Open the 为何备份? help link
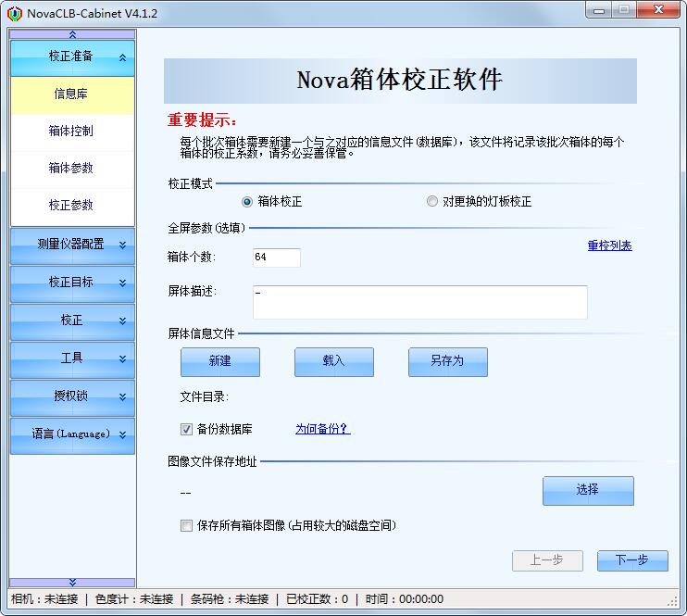 point(322,429)
